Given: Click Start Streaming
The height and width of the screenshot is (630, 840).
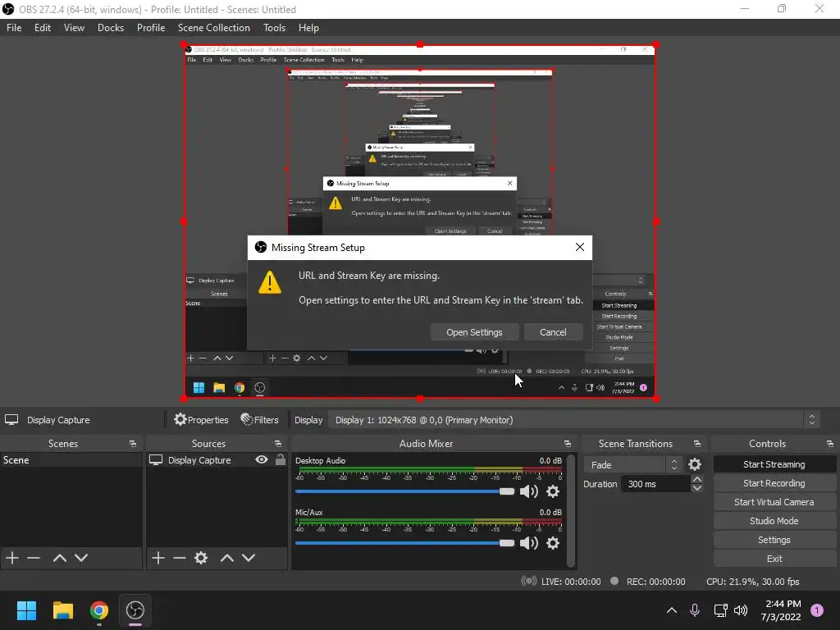Looking at the screenshot, I should 774,464.
